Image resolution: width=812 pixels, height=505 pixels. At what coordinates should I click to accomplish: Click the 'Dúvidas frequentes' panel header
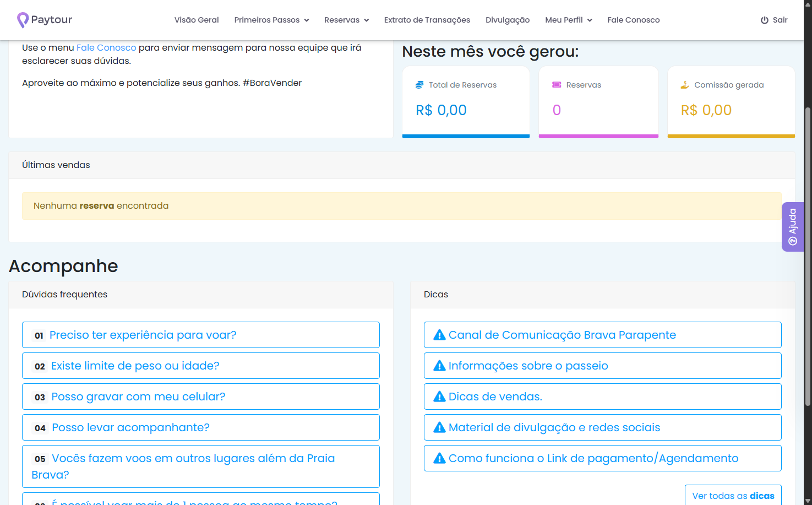(201, 295)
